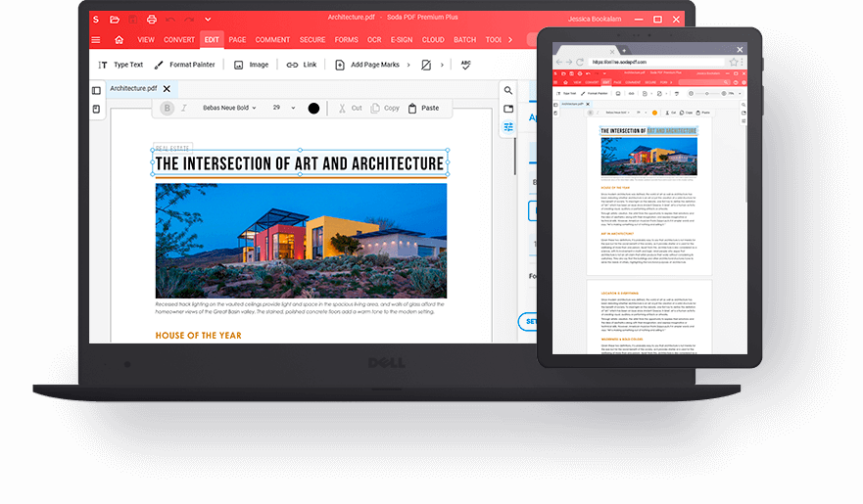Toggle Italic formatting in the text toolbar
Viewport: 863px width, 504px height.
pyautogui.click(x=183, y=108)
